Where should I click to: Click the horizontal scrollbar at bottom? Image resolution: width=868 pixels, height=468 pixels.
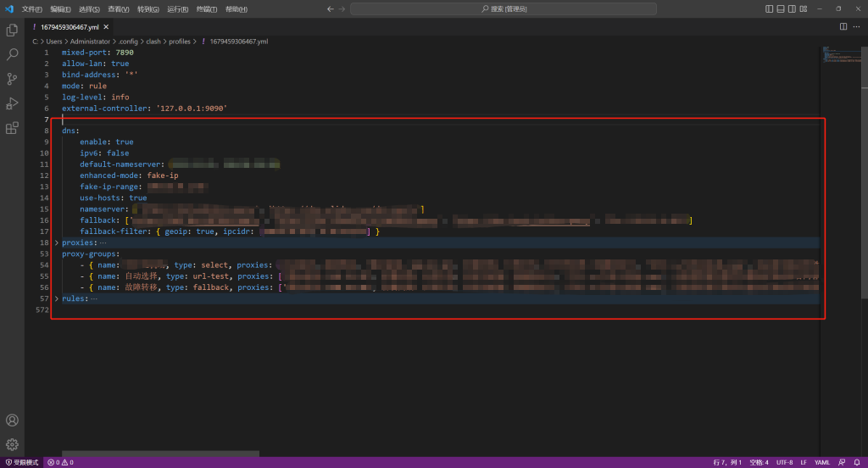[x=160, y=454]
